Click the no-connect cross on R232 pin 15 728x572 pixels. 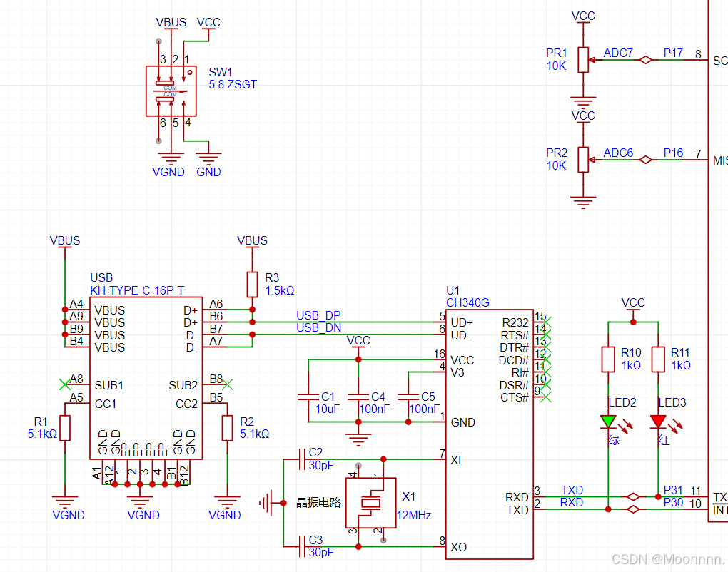point(546,322)
